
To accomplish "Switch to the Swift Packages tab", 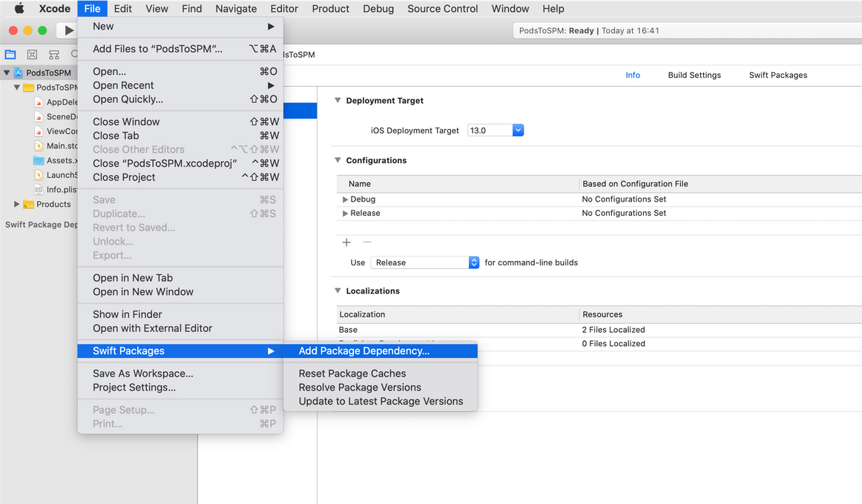I will pos(778,75).
